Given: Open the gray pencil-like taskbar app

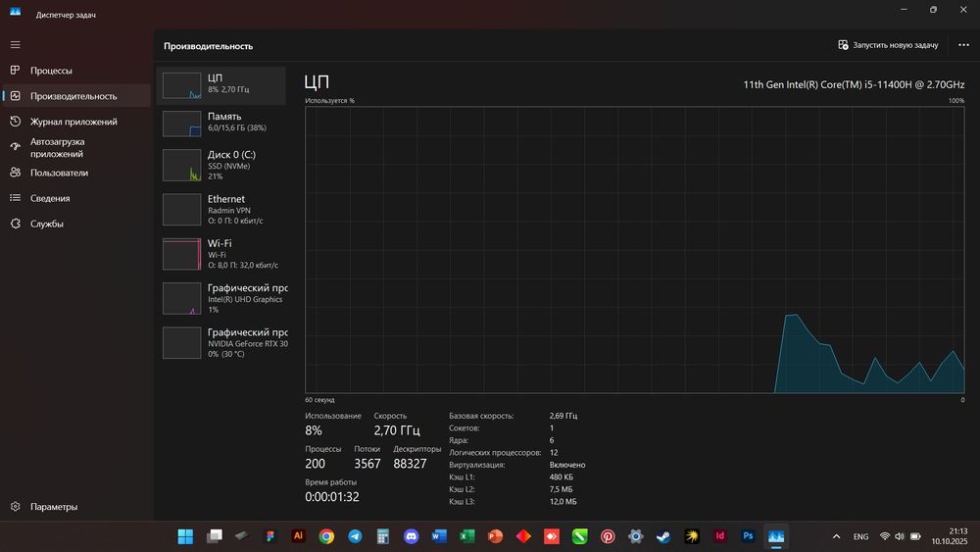Looking at the screenshot, I should 242,536.
